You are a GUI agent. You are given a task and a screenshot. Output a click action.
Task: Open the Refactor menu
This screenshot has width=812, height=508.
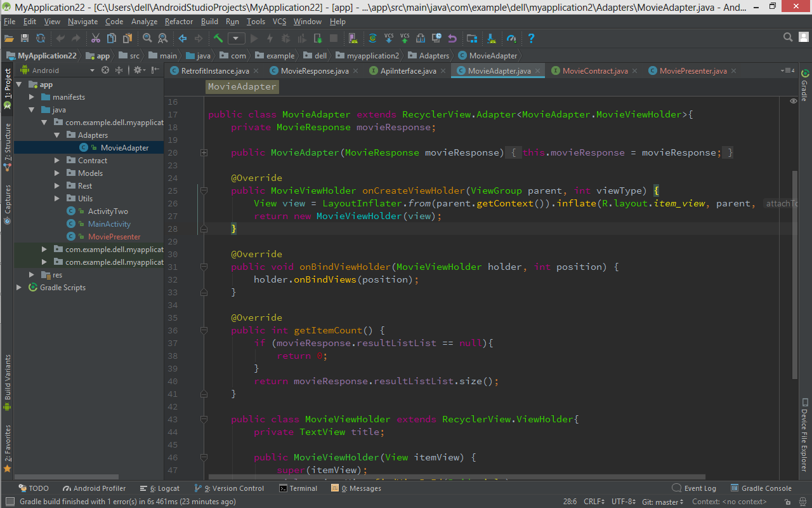179,21
